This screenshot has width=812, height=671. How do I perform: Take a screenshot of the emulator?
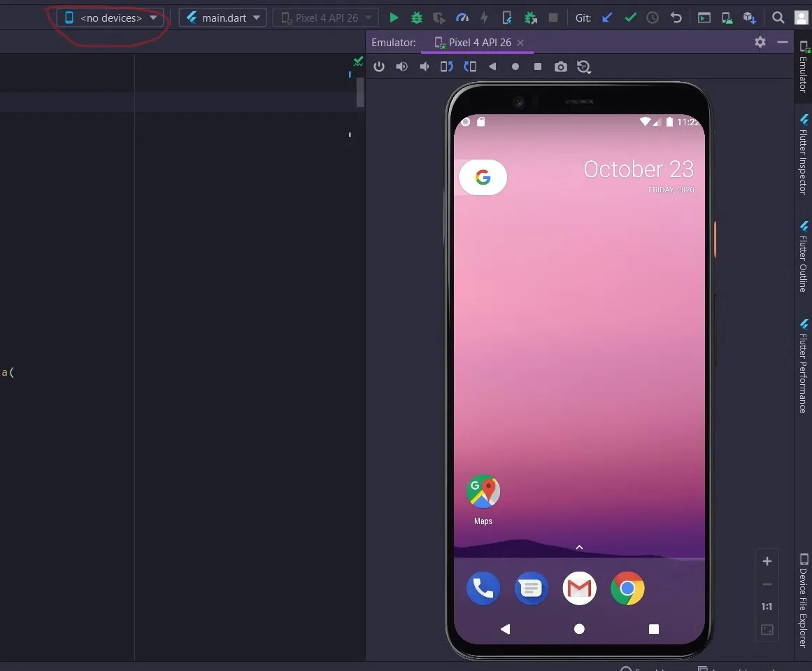coord(560,66)
